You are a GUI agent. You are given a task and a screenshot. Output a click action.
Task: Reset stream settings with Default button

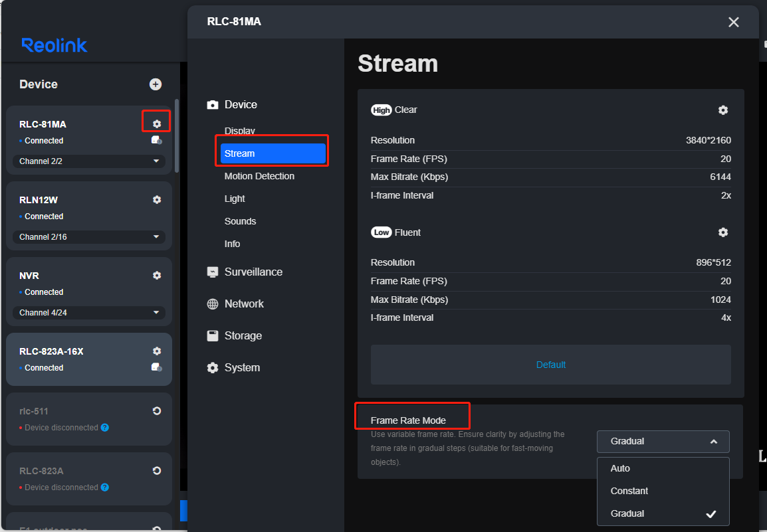551,365
